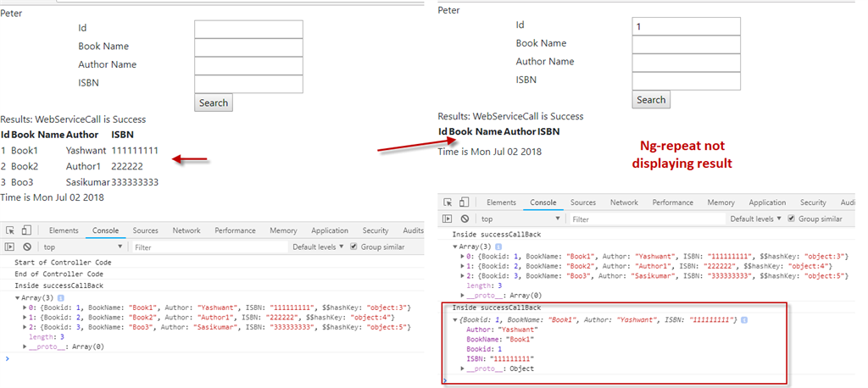The height and width of the screenshot is (388, 868).
Task: Open top context dropdown in left console
Action: coord(82,247)
